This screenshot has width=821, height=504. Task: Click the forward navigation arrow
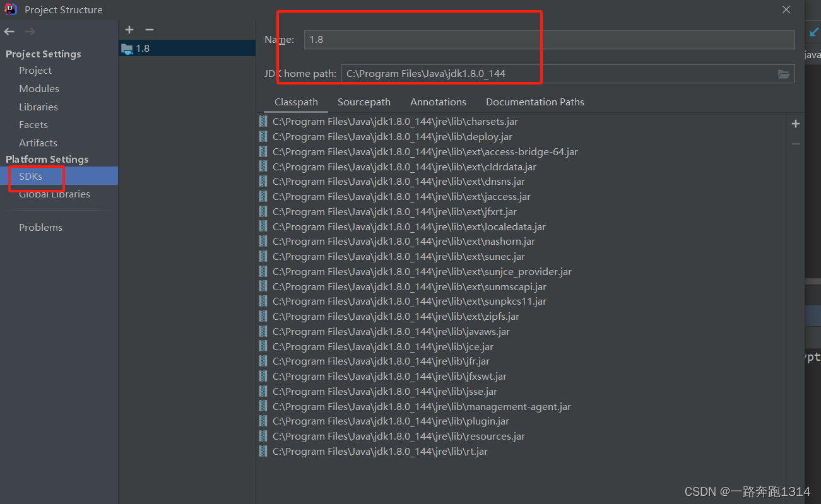[30, 32]
